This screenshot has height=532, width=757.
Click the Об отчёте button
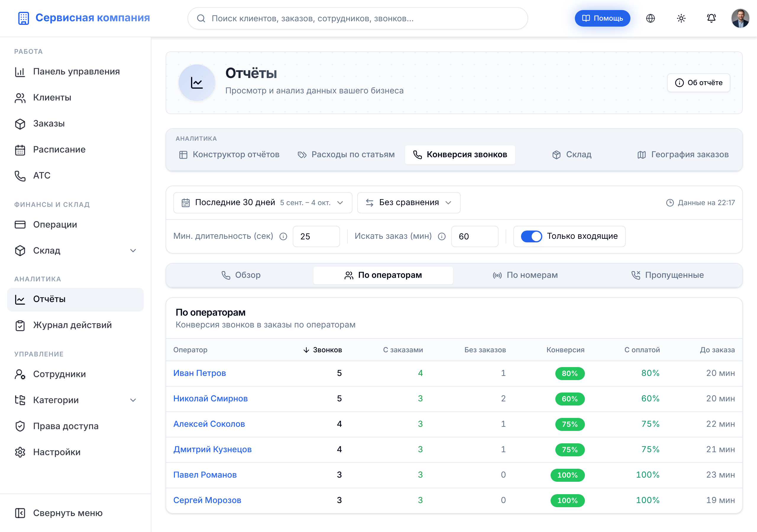[698, 83]
